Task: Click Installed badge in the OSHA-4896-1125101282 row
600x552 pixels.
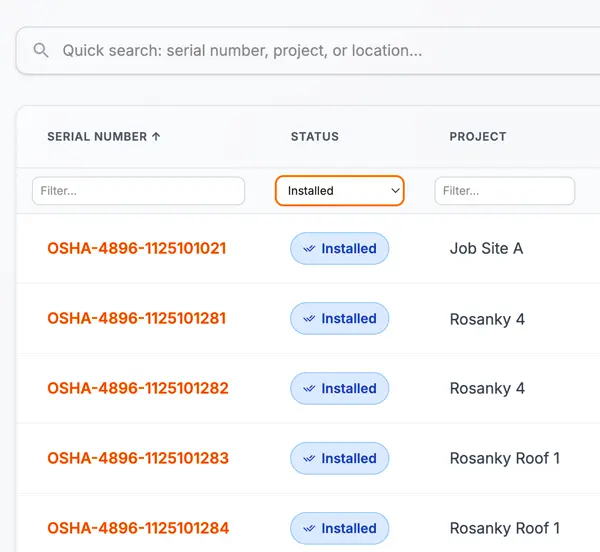Action: point(339,389)
